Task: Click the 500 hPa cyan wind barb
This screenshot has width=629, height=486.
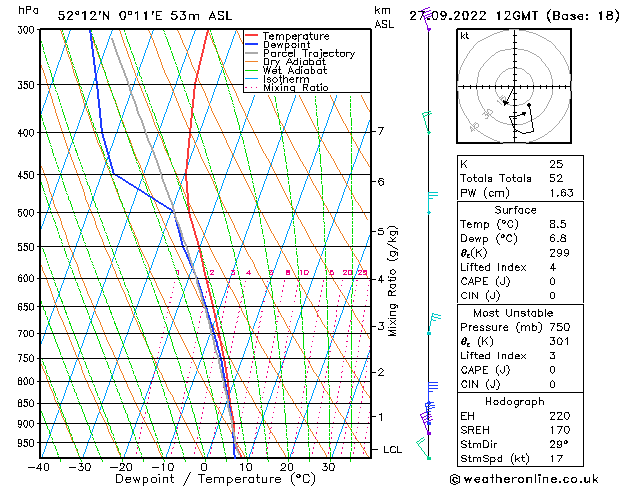Action: [x=432, y=202]
